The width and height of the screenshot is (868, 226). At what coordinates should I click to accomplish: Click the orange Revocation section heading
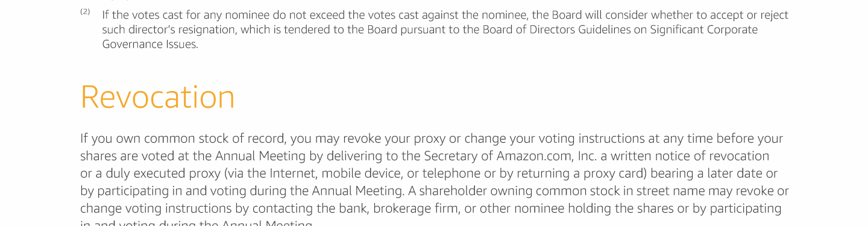pos(157,96)
